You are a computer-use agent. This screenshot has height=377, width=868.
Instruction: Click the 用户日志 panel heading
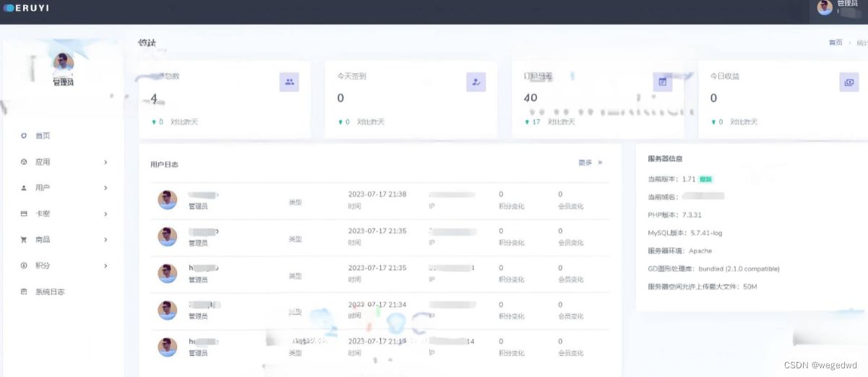click(164, 165)
